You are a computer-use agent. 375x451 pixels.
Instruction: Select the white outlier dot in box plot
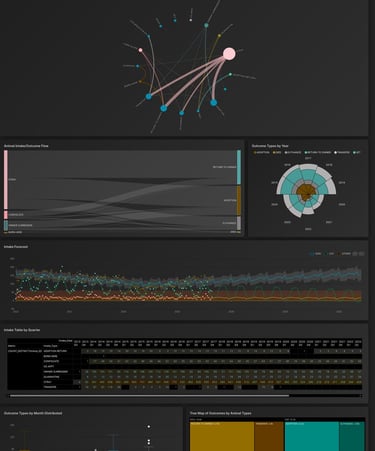(x=149, y=426)
